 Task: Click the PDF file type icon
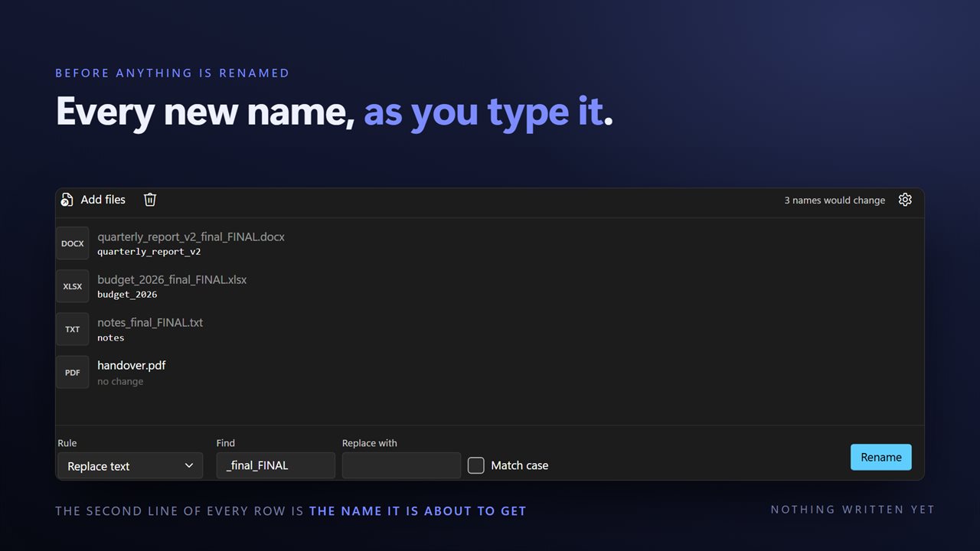coord(73,372)
